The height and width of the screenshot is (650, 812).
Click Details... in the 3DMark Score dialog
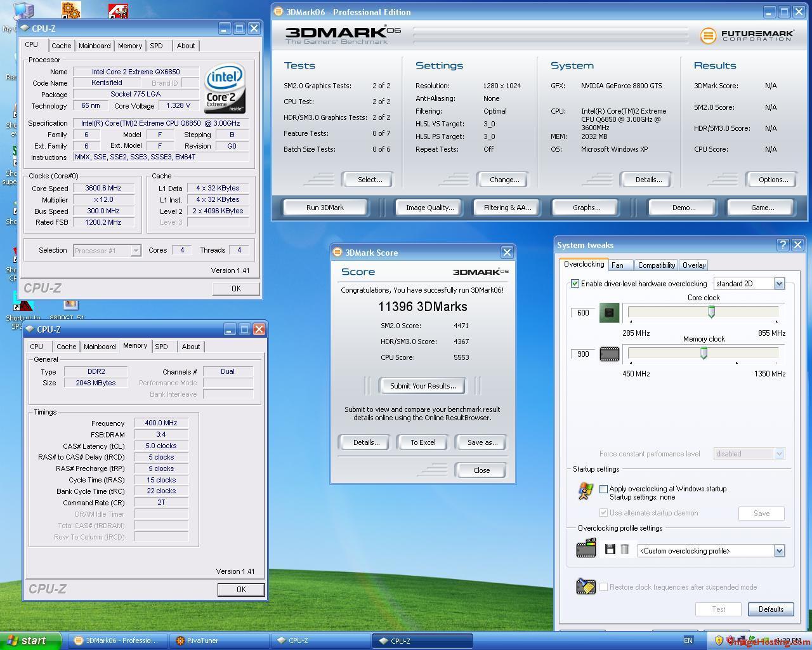[x=366, y=442]
